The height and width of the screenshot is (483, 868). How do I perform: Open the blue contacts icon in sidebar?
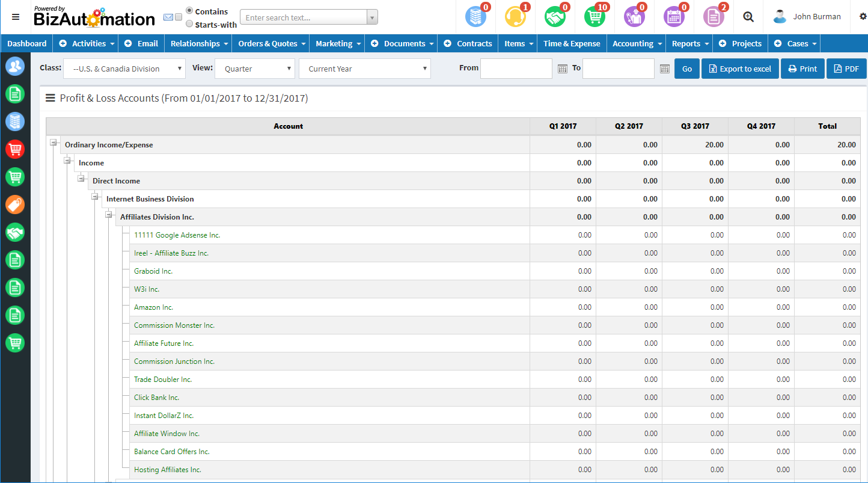coord(15,66)
